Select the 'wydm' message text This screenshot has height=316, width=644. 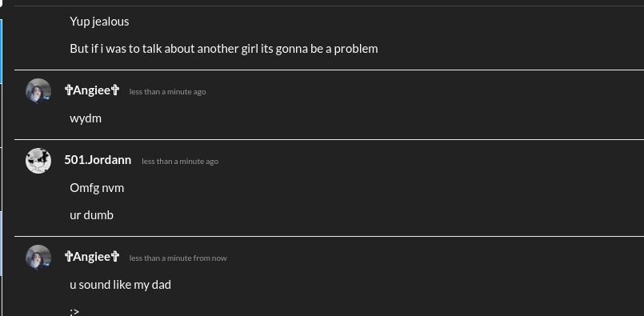86,118
